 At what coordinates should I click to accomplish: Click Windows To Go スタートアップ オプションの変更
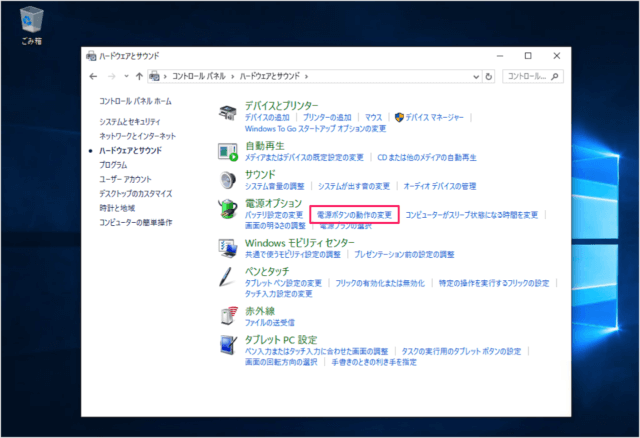316,129
